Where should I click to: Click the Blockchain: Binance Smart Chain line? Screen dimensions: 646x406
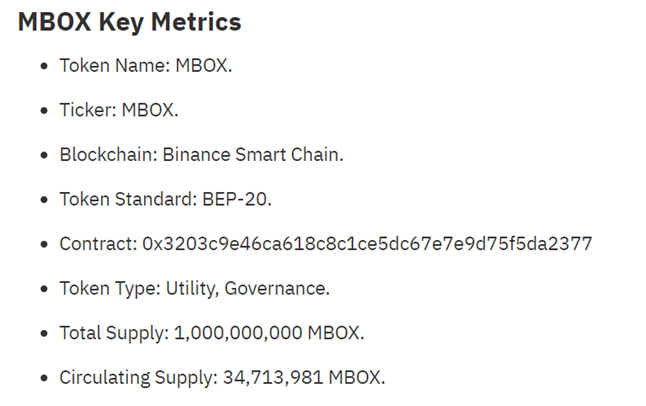(x=201, y=155)
